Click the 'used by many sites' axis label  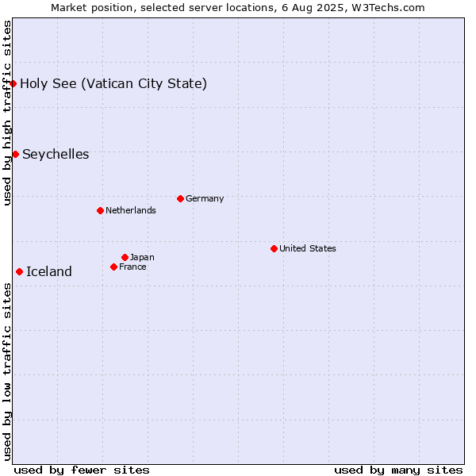[x=398, y=470]
